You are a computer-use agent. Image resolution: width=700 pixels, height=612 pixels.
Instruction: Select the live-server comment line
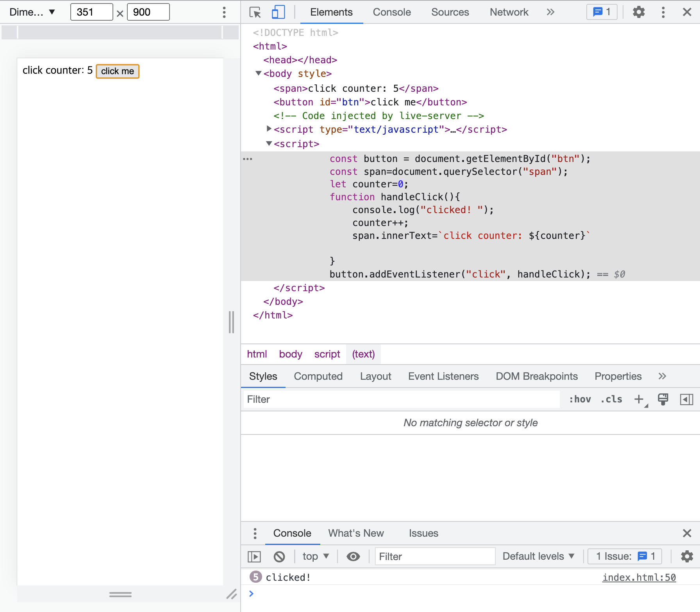pos(379,116)
